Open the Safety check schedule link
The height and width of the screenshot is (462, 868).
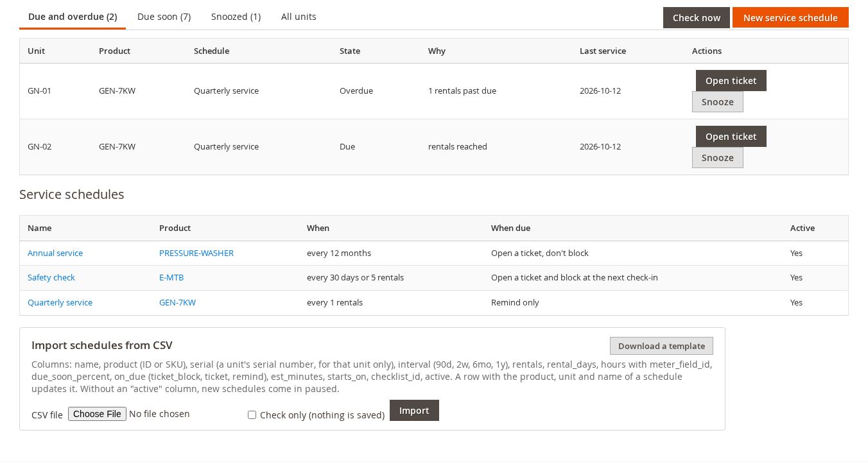51,278
